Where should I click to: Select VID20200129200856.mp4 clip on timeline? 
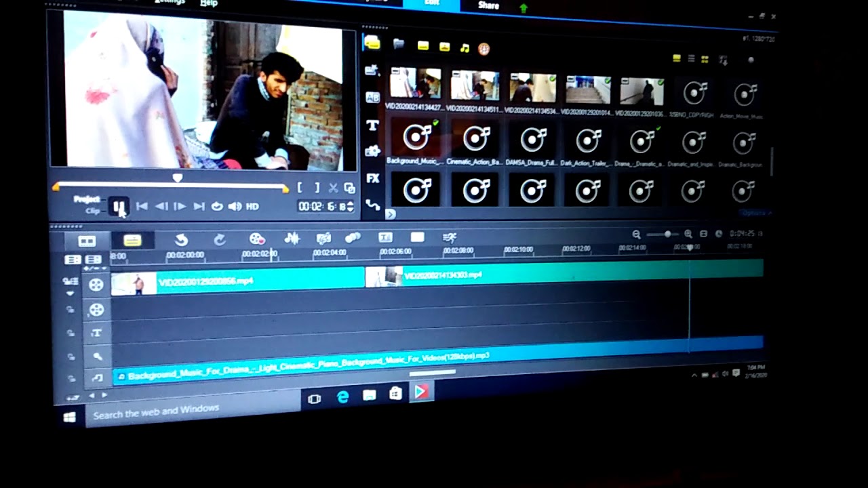(238, 281)
